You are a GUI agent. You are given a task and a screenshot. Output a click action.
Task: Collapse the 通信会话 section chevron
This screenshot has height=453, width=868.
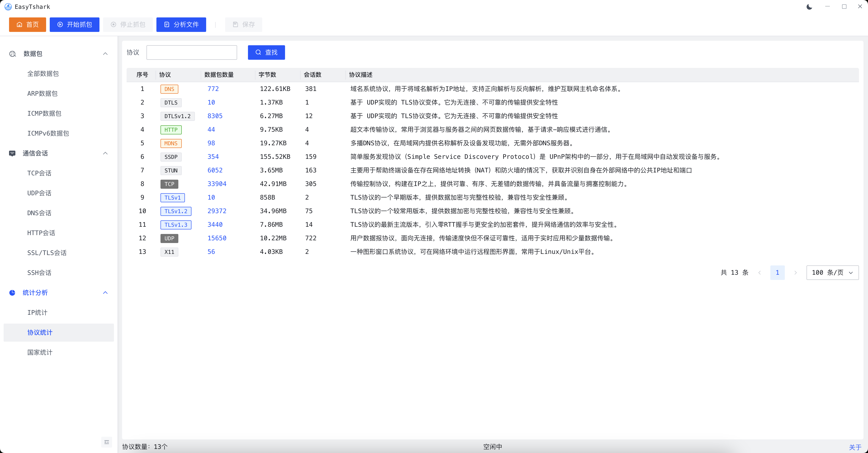tap(106, 153)
